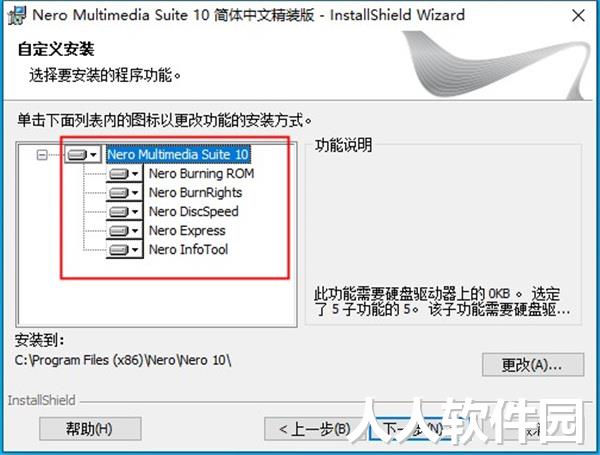Select Nero BurnRights feature label

tap(195, 192)
